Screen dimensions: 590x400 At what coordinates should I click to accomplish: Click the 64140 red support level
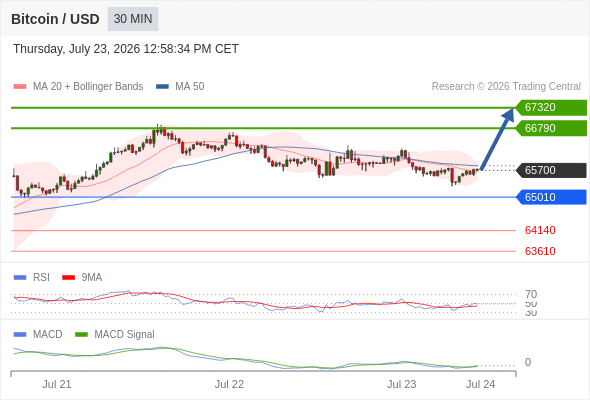540,230
